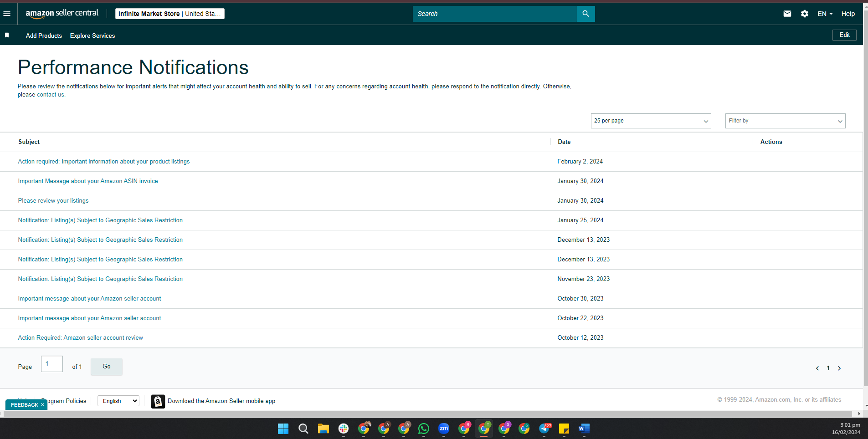Open Sticky Notes from taskbar
The height and width of the screenshot is (439, 868).
[x=564, y=429]
